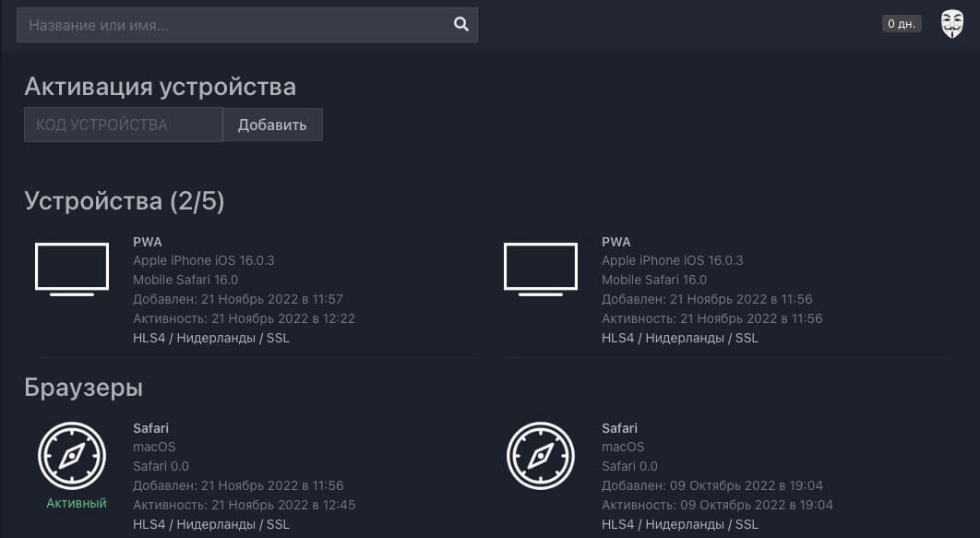980x538 pixels.
Task: Click the "0 дн." subscription badge
Action: coord(901,24)
